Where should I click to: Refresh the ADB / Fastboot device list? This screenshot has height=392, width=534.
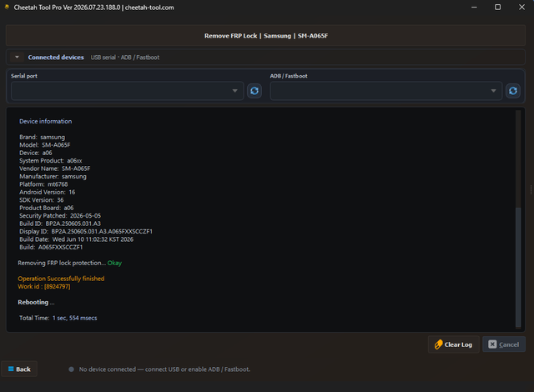513,91
